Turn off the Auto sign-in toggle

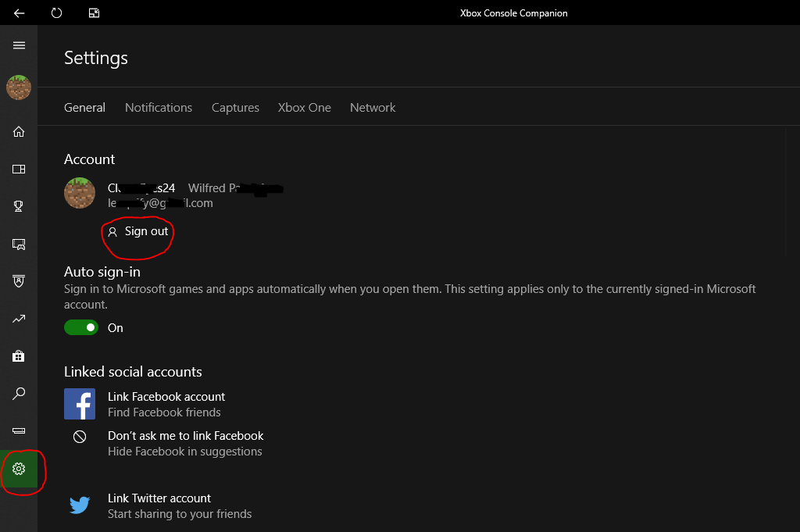coord(81,327)
